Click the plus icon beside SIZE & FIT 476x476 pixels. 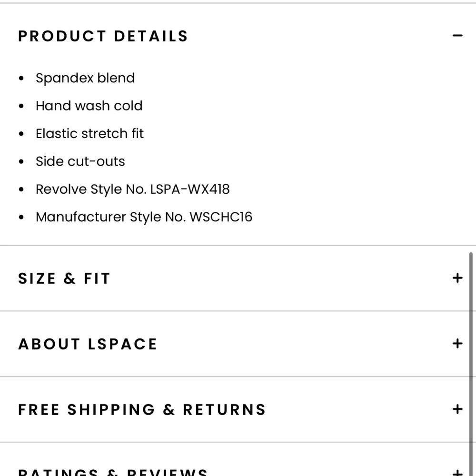[457, 278]
